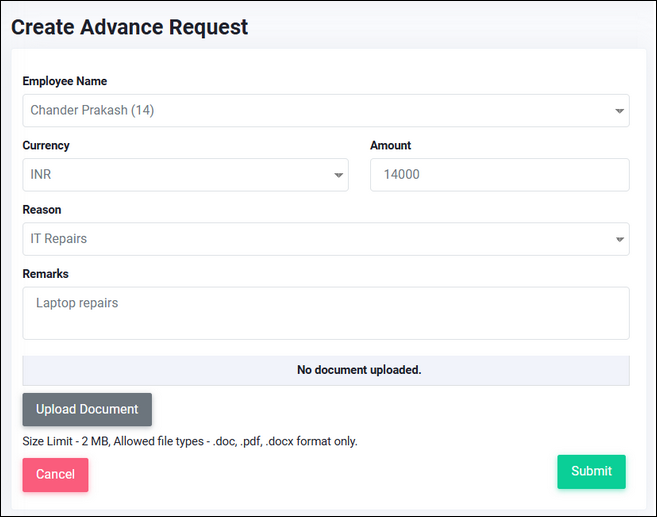Click the Currency dropdown caret icon
The image size is (657, 517).
click(x=338, y=176)
